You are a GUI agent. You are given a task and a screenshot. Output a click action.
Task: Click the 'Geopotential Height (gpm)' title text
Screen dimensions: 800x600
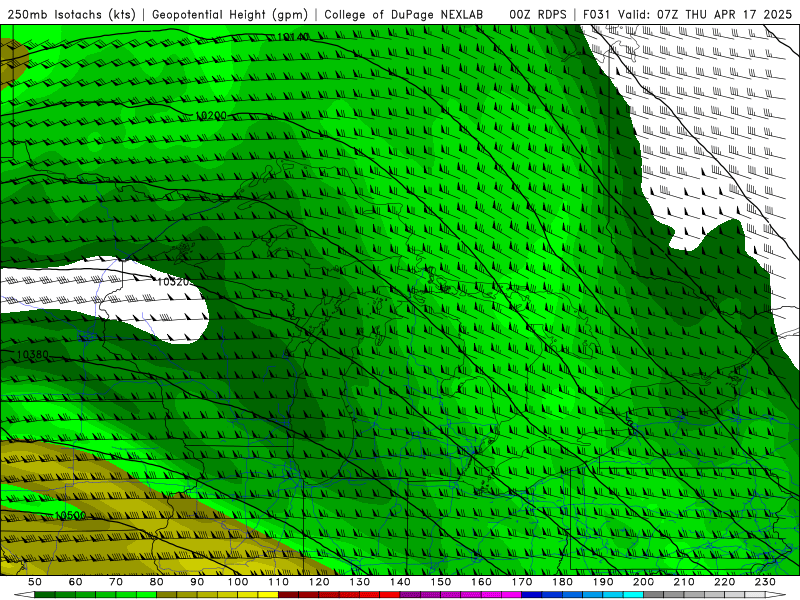click(x=230, y=15)
